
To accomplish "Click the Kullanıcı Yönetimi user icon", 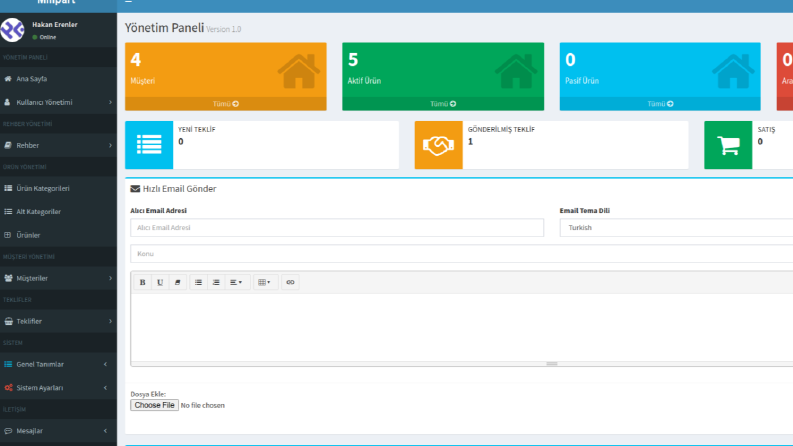I will [x=8, y=102].
